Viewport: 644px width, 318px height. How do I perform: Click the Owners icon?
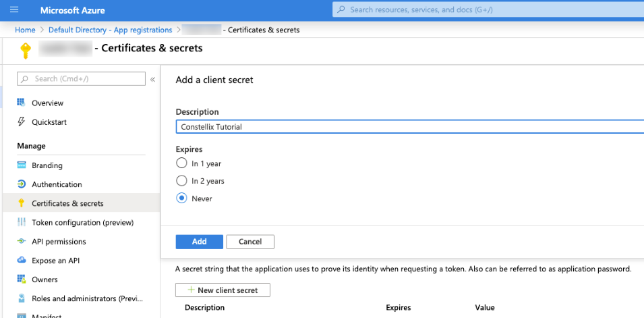22,280
